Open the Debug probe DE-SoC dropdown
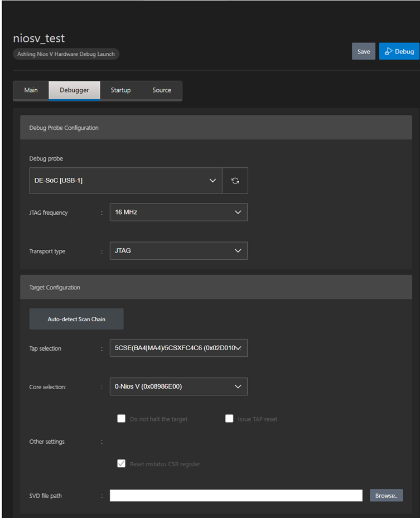Viewport: 420px width, 518px height. (x=125, y=181)
